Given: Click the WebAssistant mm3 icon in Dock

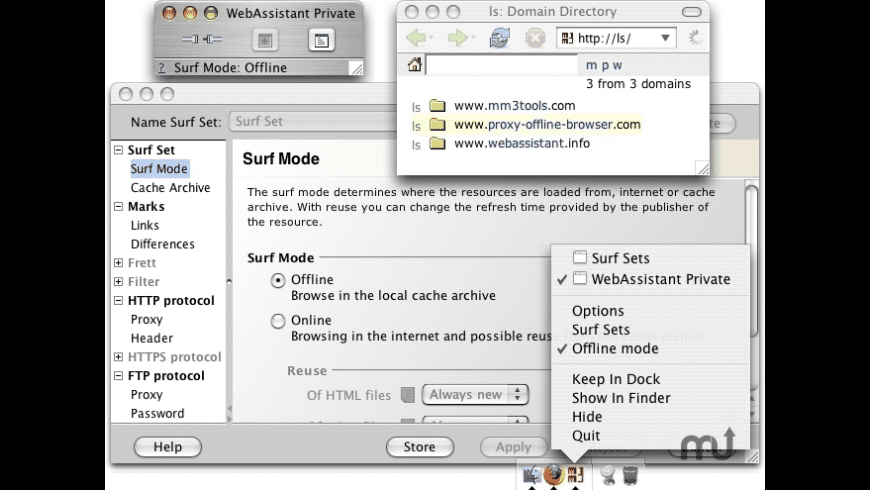Looking at the screenshot, I should coord(575,474).
